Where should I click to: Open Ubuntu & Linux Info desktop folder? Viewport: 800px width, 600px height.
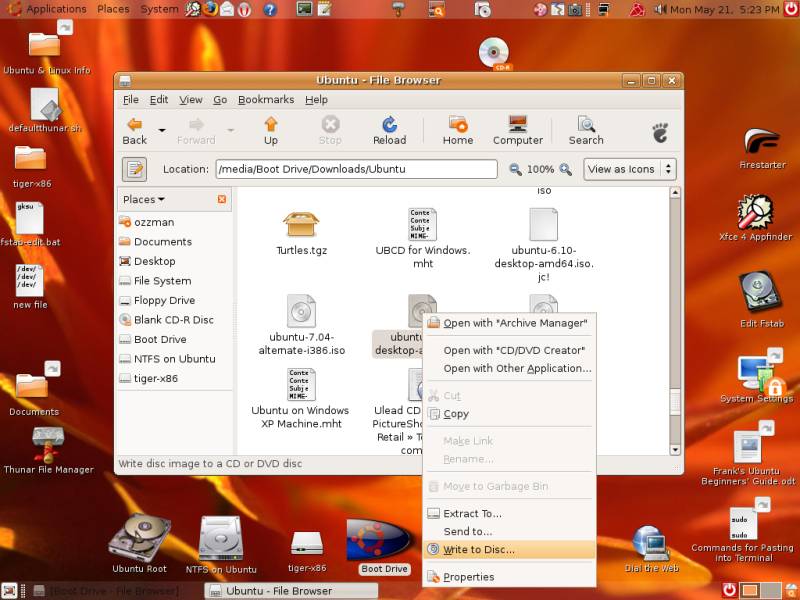coord(46,49)
